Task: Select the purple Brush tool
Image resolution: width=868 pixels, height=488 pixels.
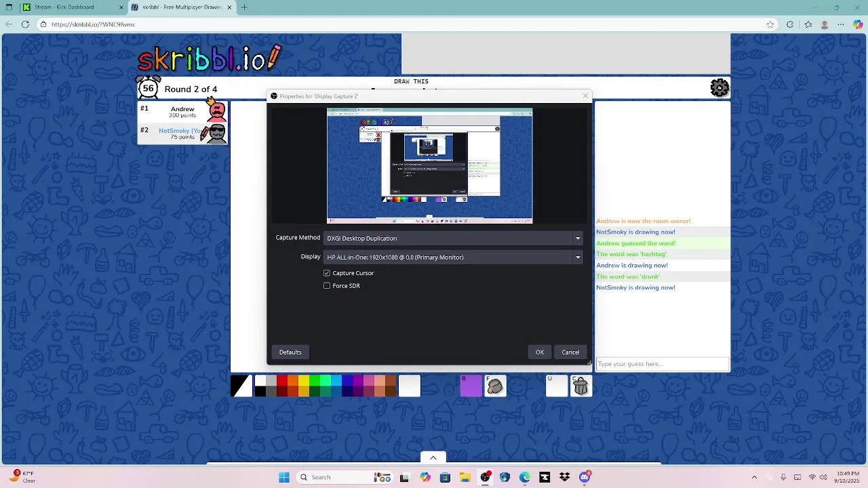Action: click(471, 386)
